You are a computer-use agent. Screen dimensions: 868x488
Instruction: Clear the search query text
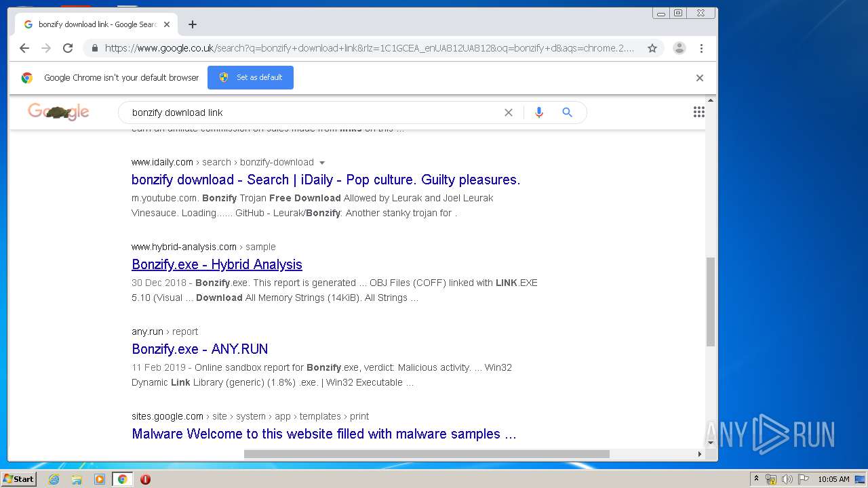click(x=509, y=113)
